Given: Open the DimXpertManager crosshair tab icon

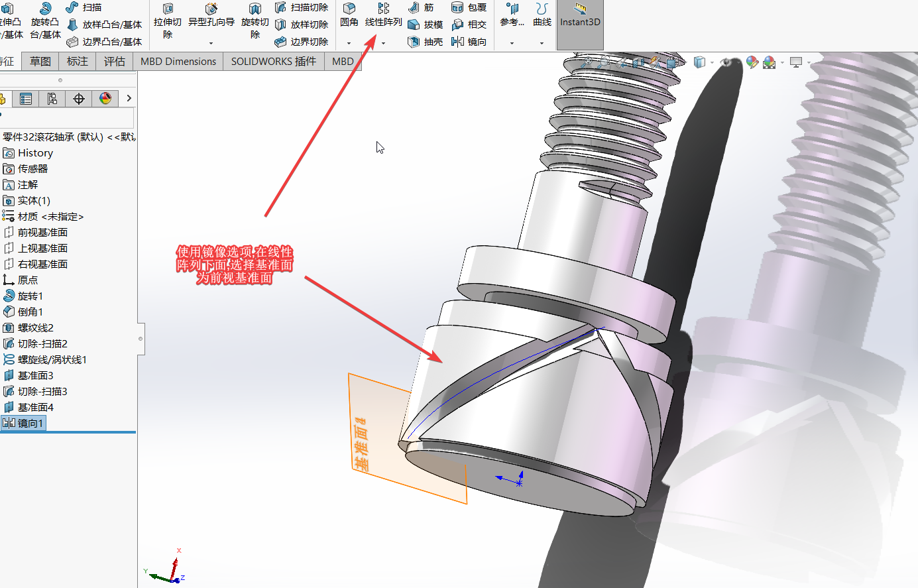Looking at the screenshot, I should click(79, 99).
